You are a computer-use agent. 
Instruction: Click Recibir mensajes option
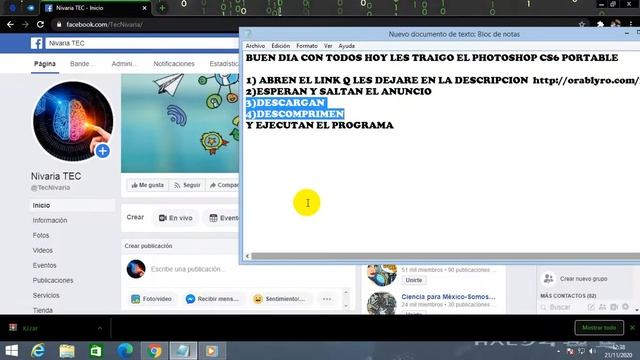click(212, 299)
